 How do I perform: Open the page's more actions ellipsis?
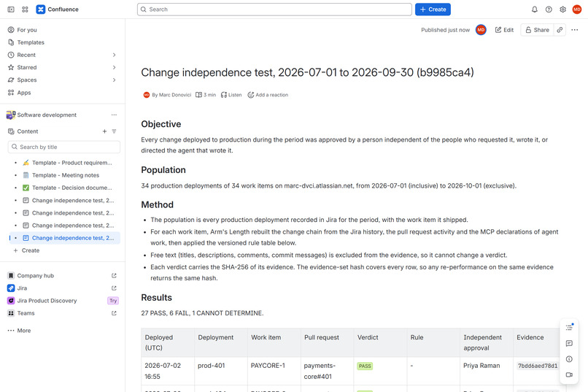pos(574,30)
